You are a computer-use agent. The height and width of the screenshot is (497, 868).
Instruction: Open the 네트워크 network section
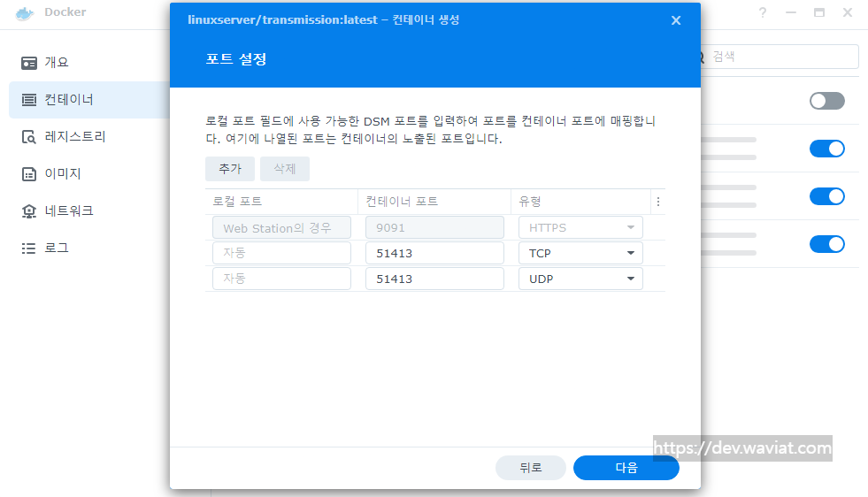(x=69, y=210)
